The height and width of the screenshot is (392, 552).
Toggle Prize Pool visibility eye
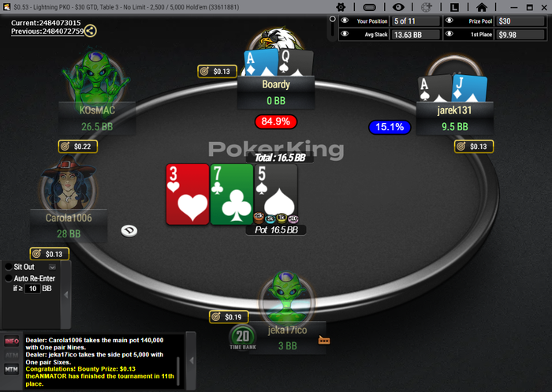(449, 21)
